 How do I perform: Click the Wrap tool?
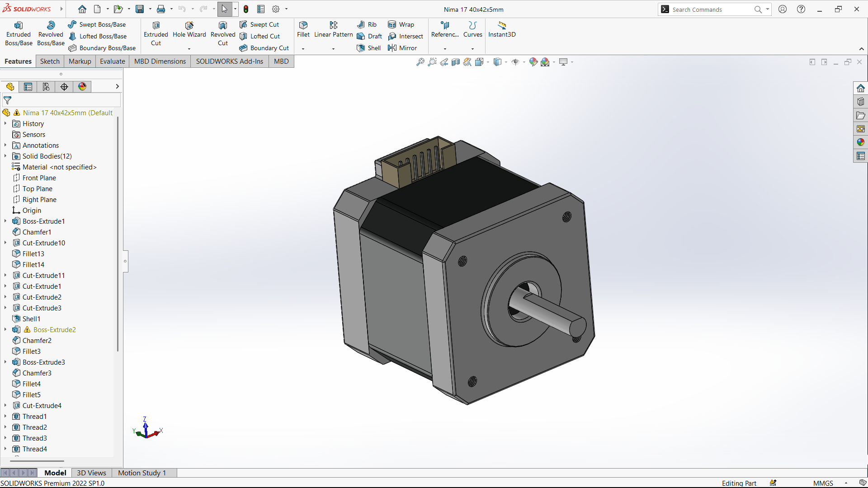401,24
